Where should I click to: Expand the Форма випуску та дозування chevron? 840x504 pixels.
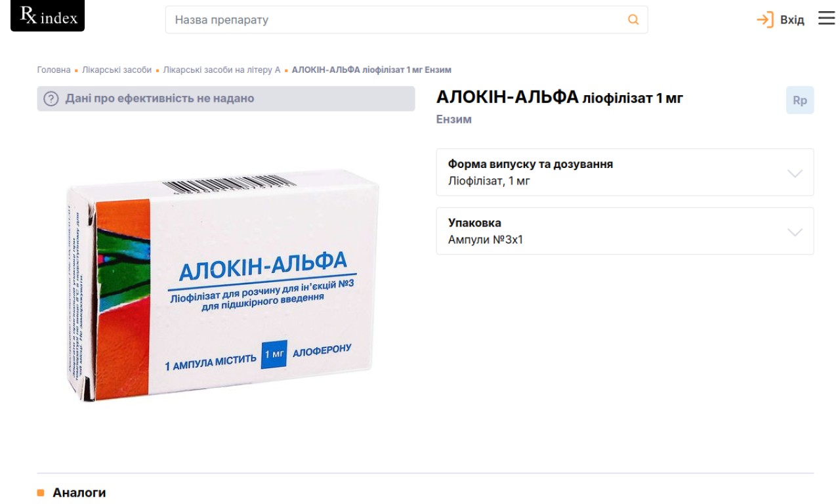[795, 173]
